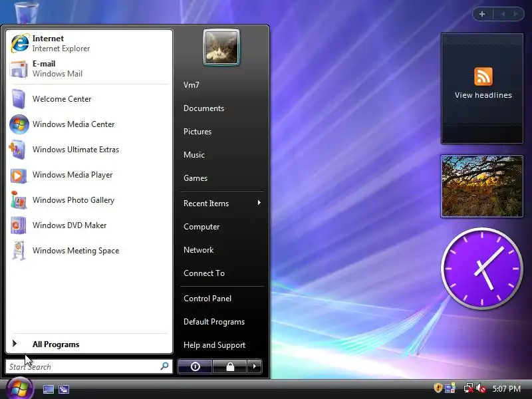The image size is (532, 399).
Task: Expand the All Programs arrow
Action: pos(15,344)
